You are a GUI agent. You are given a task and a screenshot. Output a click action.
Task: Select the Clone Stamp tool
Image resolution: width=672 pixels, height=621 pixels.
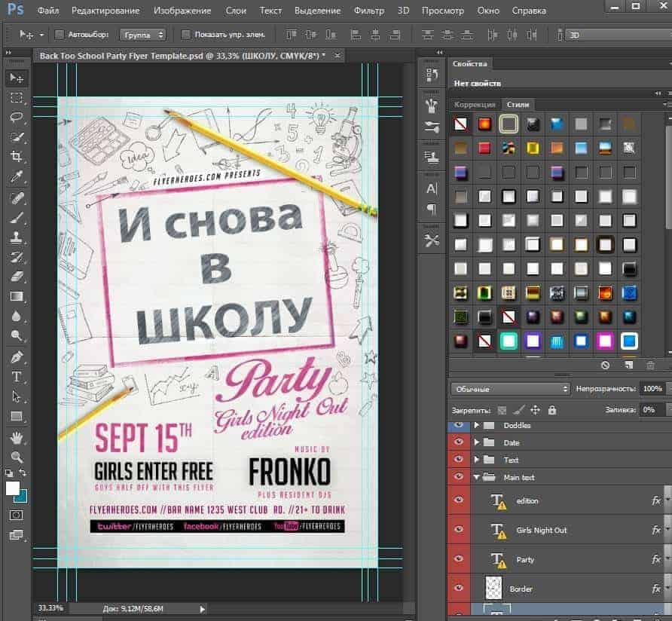(x=17, y=237)
